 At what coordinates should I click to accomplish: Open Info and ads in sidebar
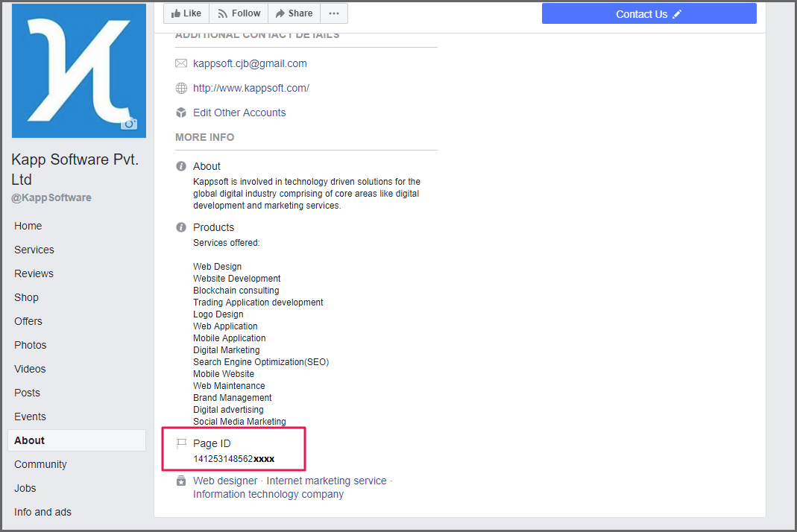coord(42,512)
